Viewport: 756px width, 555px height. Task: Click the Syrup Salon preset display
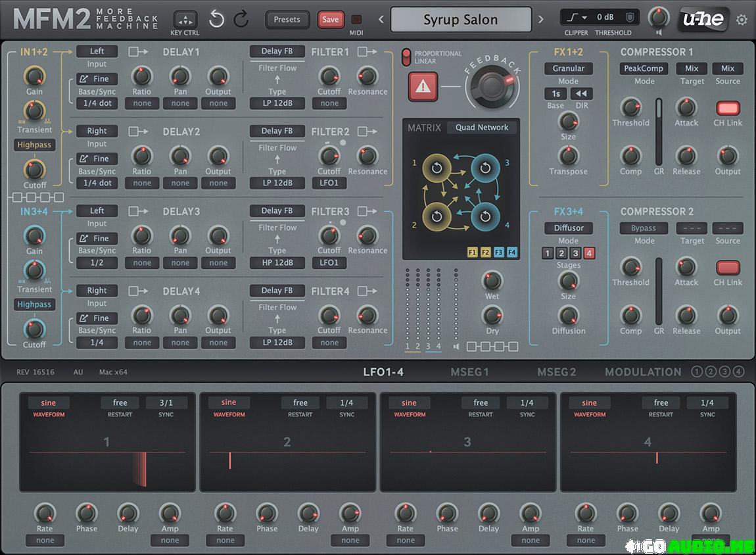pos(460,20)
